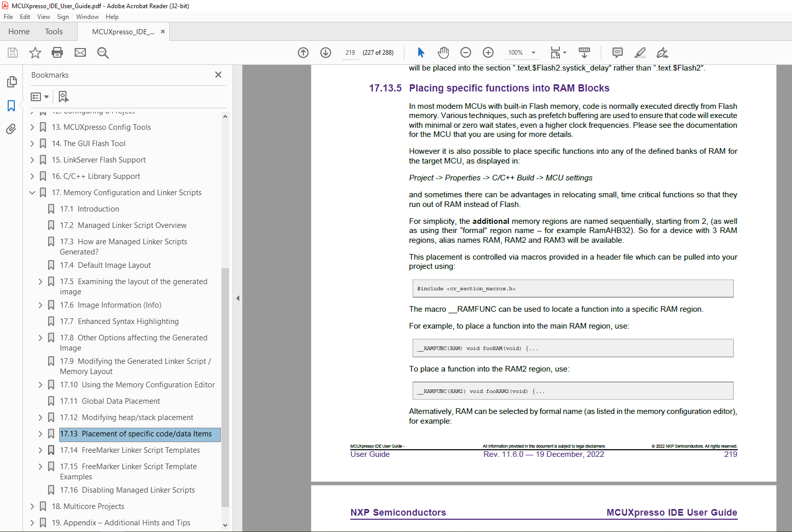
Task: Select bookmark 17.1 Introduction
Action: (89, 209)
